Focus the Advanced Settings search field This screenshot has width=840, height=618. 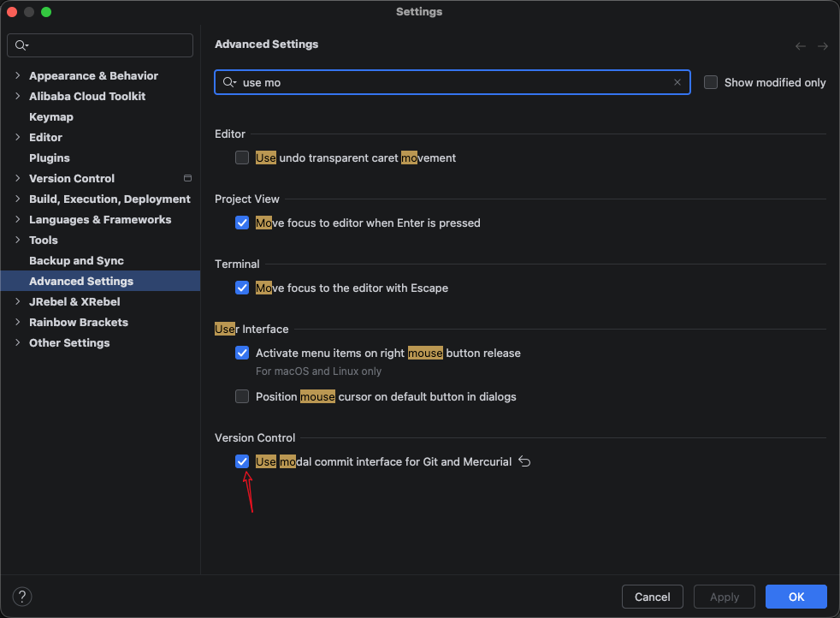coord(453,82)
